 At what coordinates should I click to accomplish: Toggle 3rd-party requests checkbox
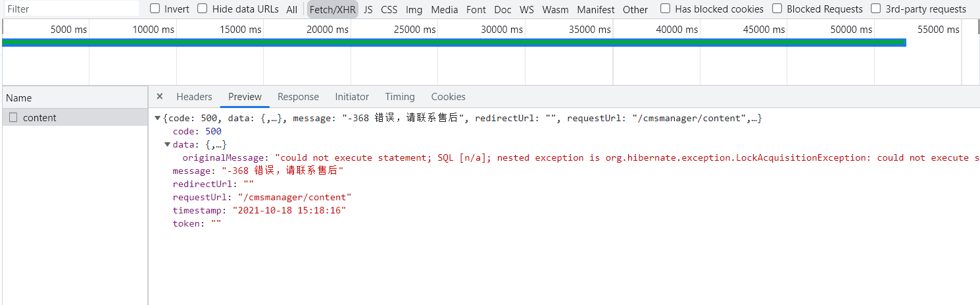tap(876, 9)
